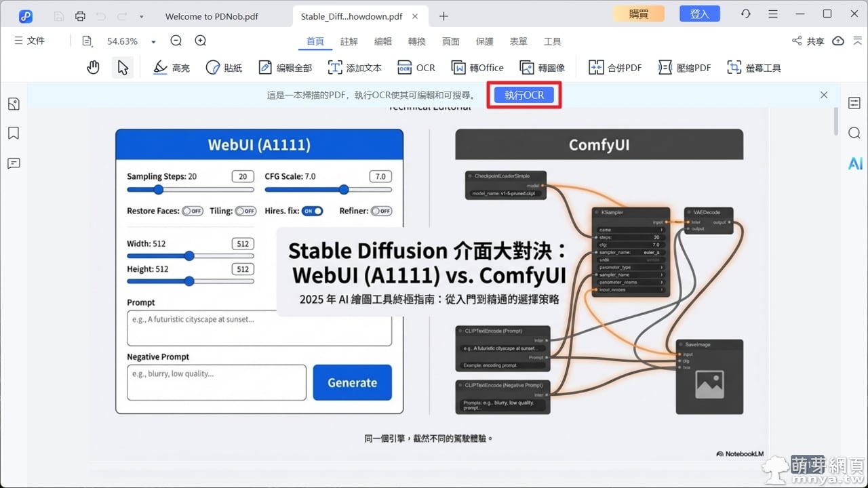This screenshot has width=868, height=488.
Task: Expand the zoom percentage dropdown
Action: (154, 42)
